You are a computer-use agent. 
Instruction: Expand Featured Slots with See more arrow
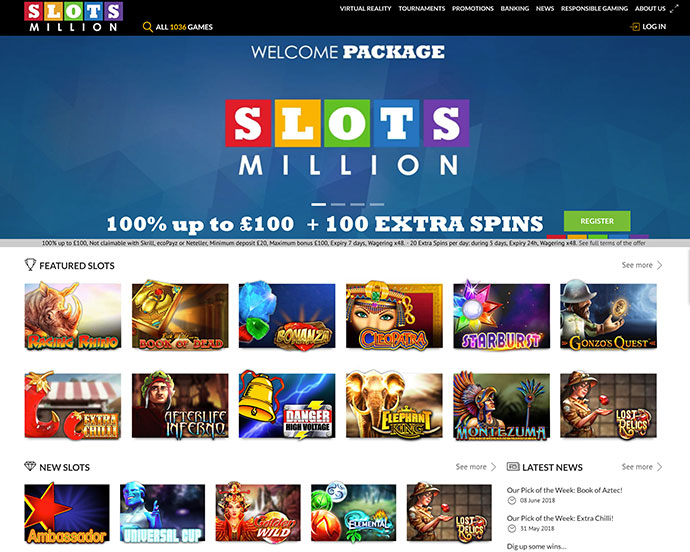coord(660,265)
